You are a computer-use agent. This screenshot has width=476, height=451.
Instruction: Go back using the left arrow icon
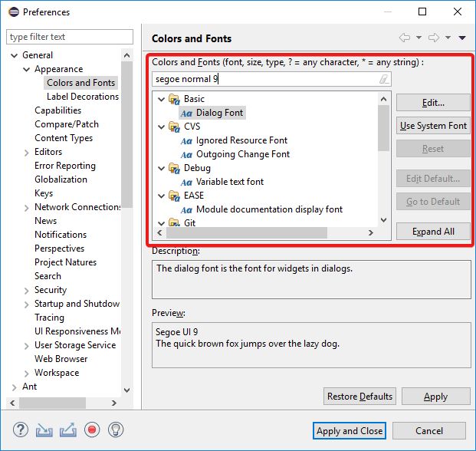(x=405, y=38)
